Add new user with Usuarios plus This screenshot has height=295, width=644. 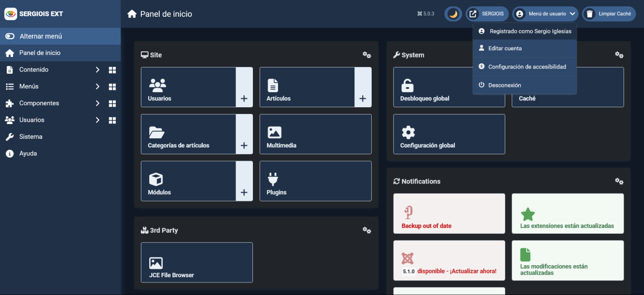244,87
